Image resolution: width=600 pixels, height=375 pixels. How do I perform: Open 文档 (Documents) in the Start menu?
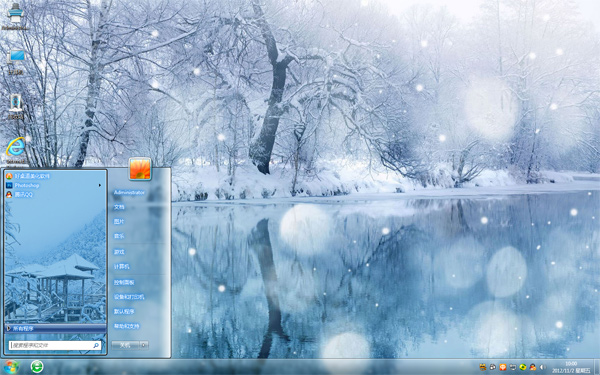point(119,207)
